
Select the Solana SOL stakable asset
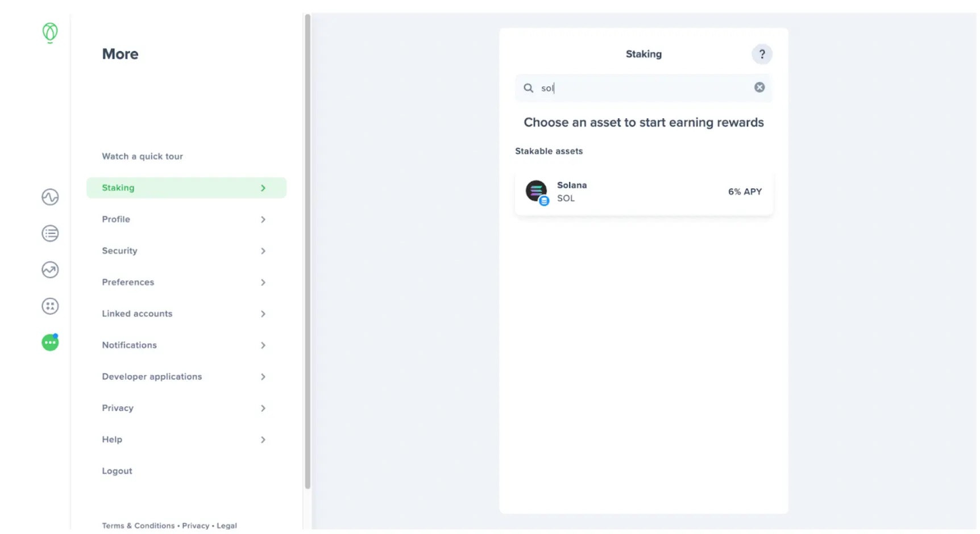(x=643, y=192)
